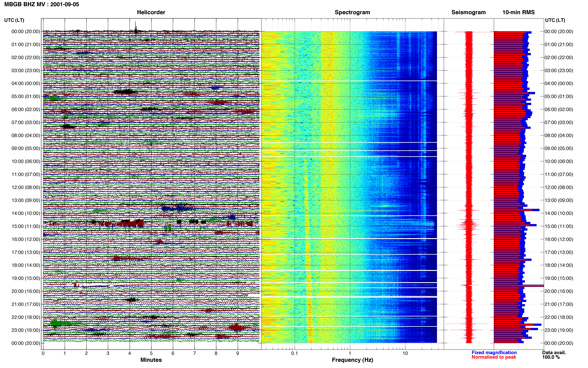Click left time label 13:00 (09:00)
This screenshot has width=588, height=368.
coord(26,200)
